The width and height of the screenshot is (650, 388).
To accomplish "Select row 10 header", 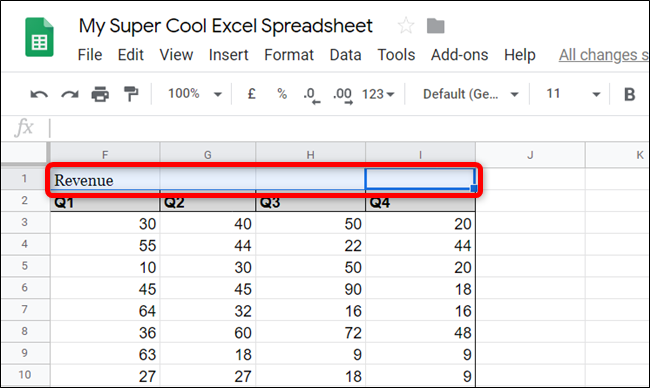I will pos(24,375).
